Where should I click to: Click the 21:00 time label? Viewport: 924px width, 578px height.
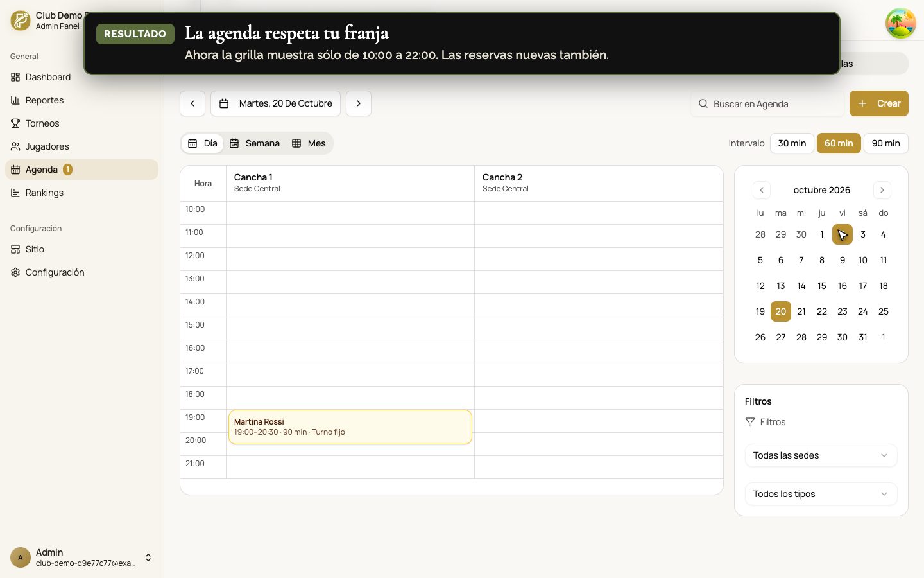click(x=195, y=464)
